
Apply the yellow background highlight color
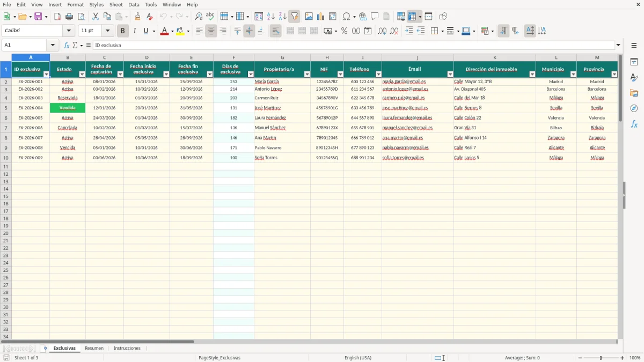180,31
